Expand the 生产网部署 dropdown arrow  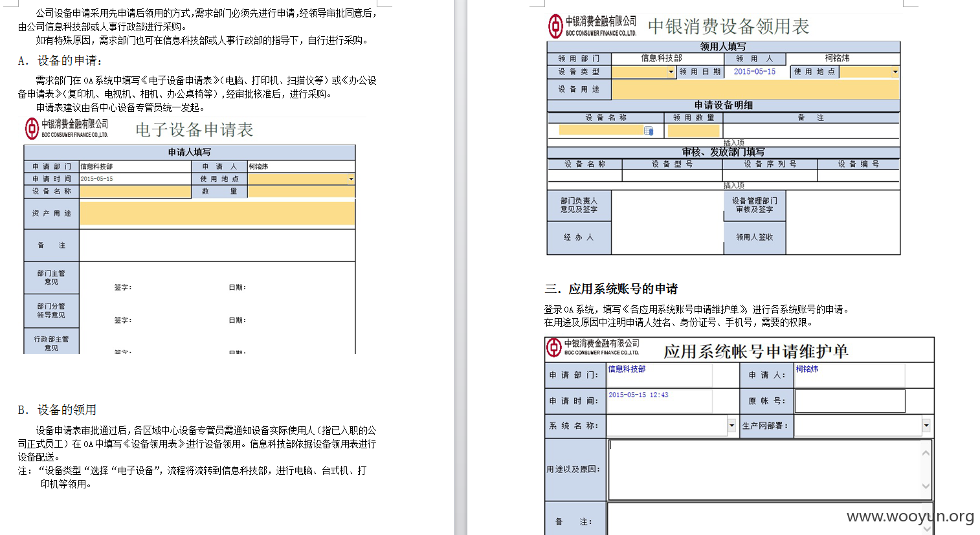(x=926, y=426)
